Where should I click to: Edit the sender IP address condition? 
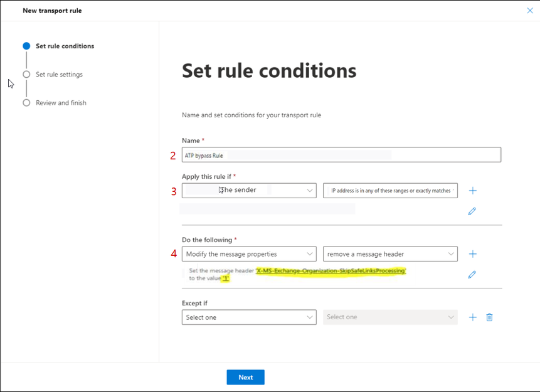[472, 211]
